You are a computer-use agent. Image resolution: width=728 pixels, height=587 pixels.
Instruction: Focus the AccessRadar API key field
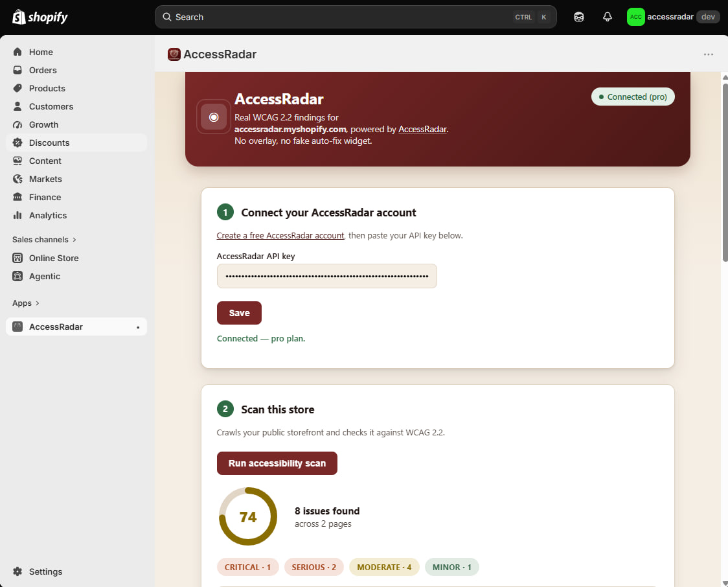tap(327, 276)
